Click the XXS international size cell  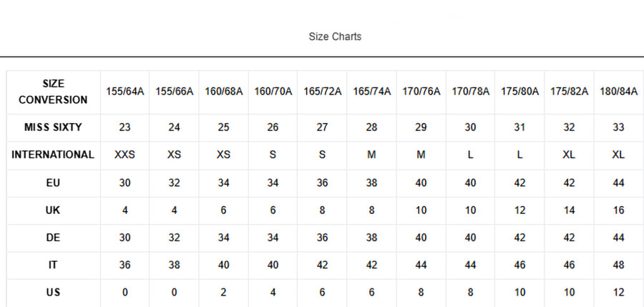coord(125,155)
